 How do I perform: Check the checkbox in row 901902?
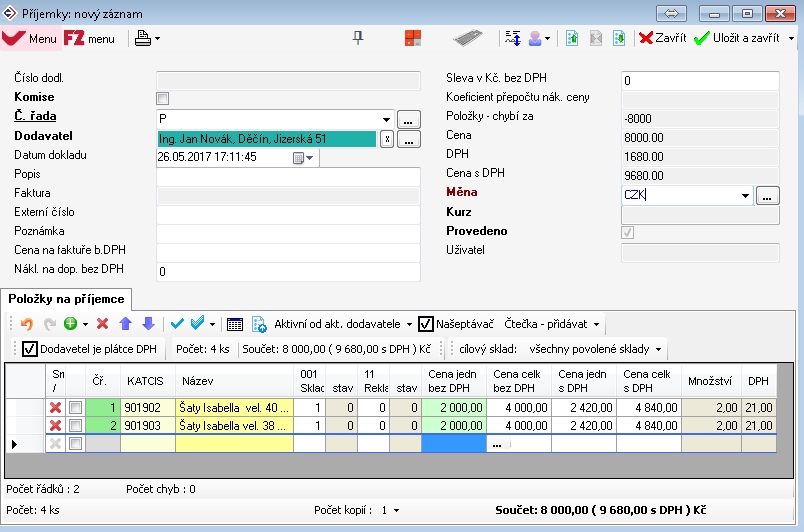coord(75,407)
